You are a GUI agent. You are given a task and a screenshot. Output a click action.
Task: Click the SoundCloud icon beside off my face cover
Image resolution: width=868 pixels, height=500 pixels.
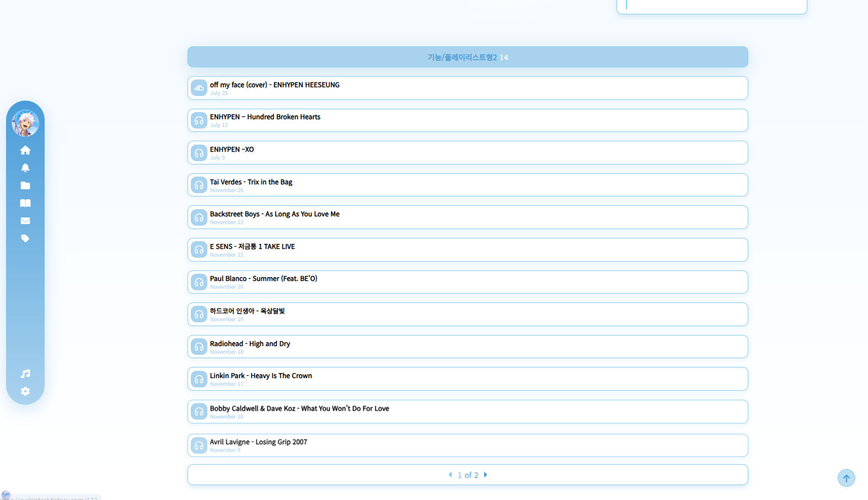199,88
